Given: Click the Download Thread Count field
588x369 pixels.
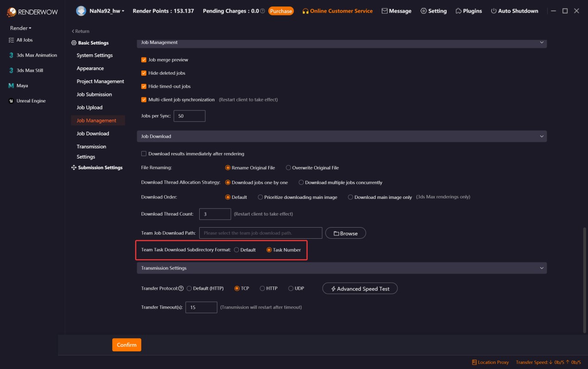Looking at the screenshot, I should pyautogui.click(x=215, y=214).
